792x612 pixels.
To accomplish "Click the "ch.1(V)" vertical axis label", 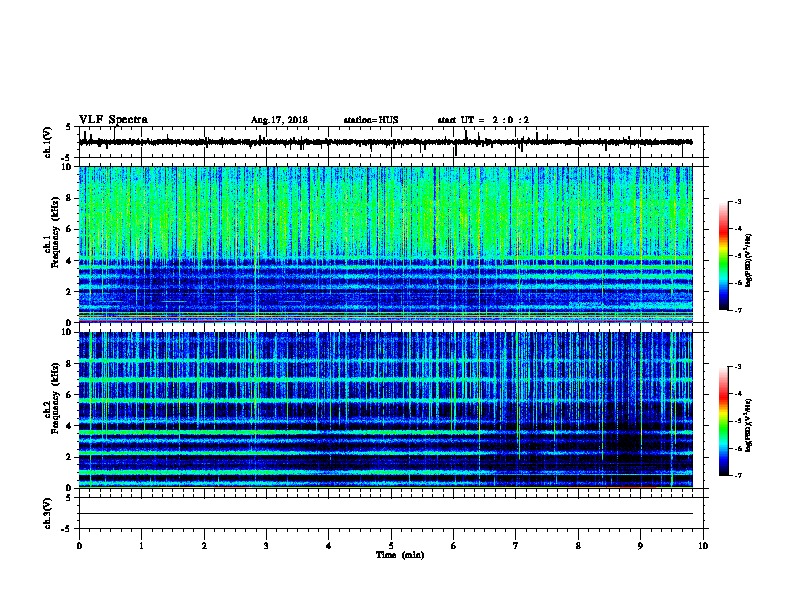I will coord(47,142).
